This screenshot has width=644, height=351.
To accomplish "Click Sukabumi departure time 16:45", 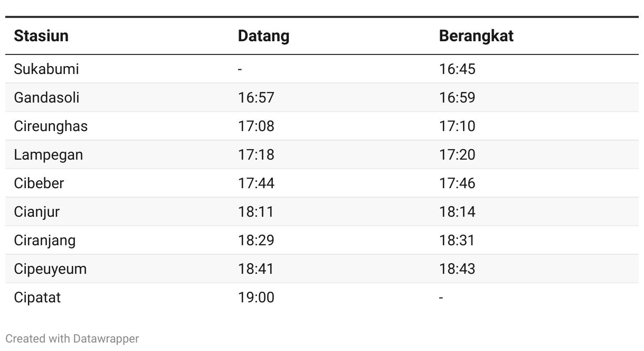I will click(457, 69).
